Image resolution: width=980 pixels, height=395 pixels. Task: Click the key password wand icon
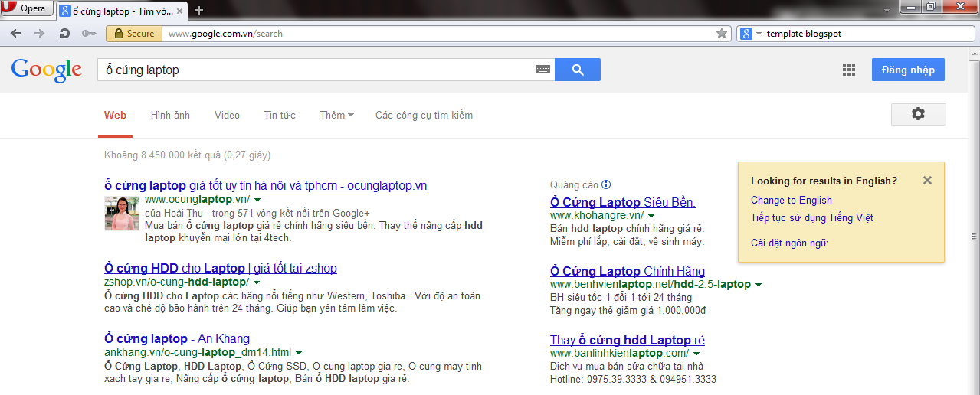[89, 33]
